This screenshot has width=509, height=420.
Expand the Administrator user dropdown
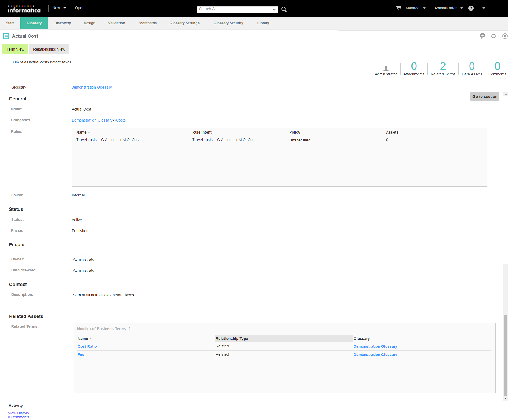click(462, 8)
